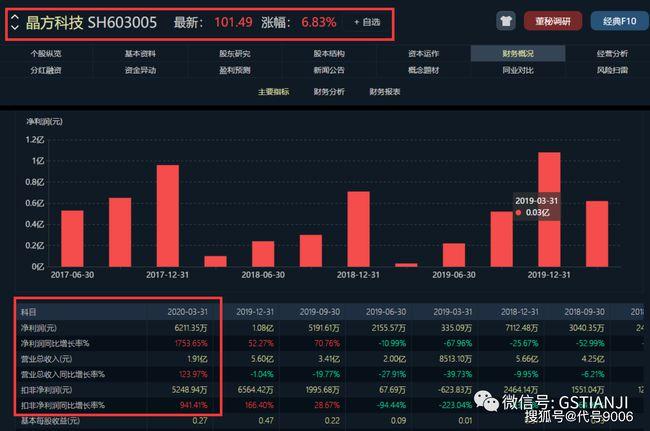This screenshot has width=650, height=431.
Task: Open the 风险扫雷 tab
Action: click(x=612, y=70)
